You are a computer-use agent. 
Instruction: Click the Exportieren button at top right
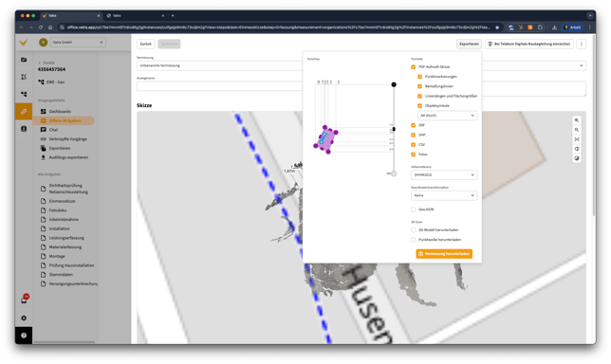pos(469,44)
